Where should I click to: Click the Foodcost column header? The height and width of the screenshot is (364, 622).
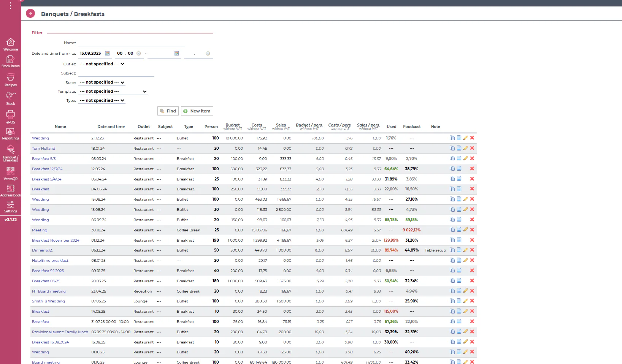pos(412,127)
